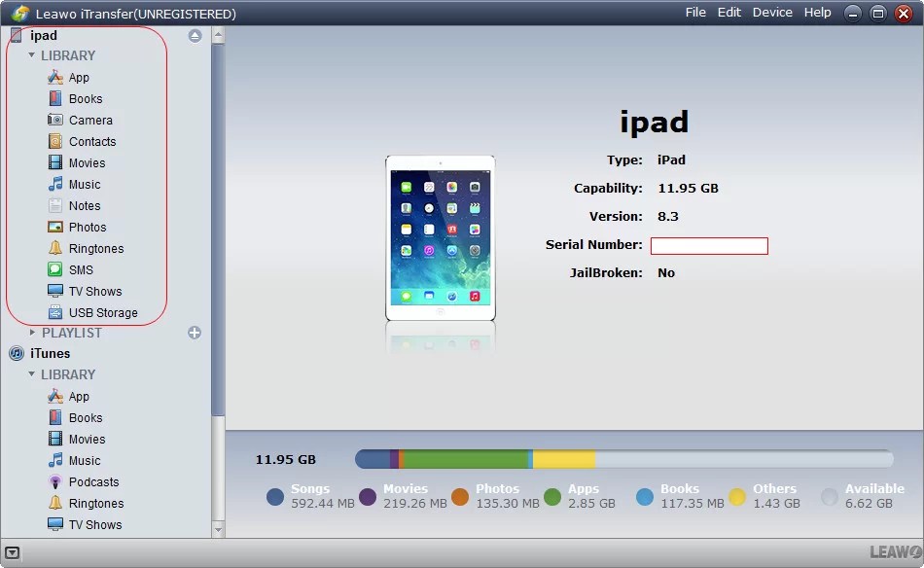Screen dimensions: 924x568
Task: Click the yellow Others legend dot
Action: (x=737, y=497)
